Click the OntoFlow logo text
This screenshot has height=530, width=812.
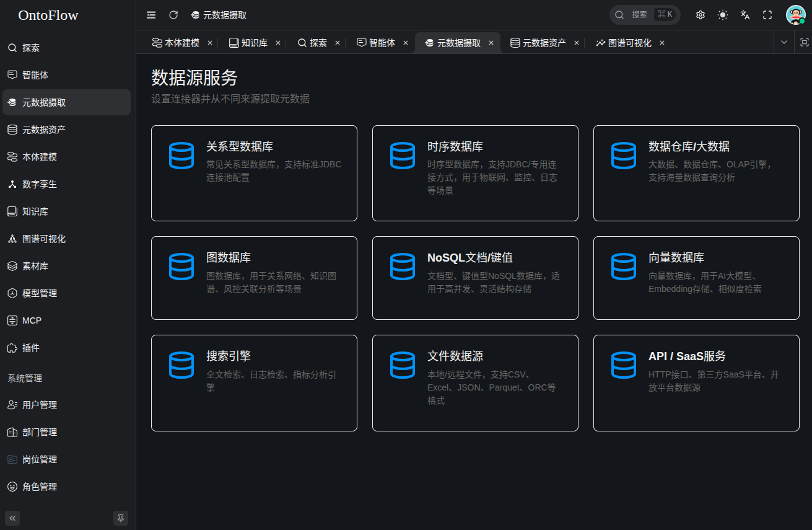point(48,15)
